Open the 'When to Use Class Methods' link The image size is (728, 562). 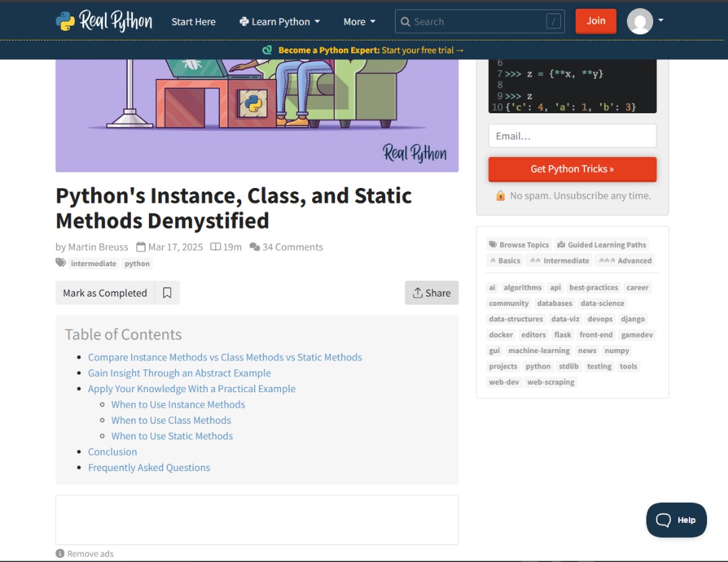171,420
